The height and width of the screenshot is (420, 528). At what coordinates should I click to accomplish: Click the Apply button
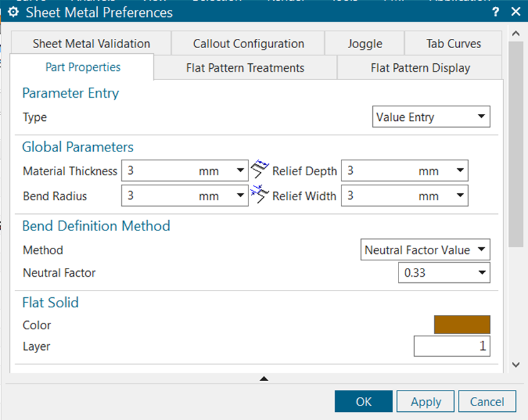click(426, 402)
